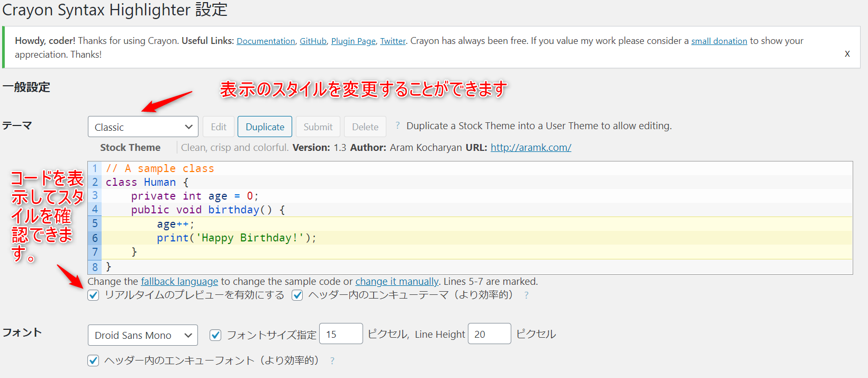Click the Aram Kocharyan author name

point(426,148)
